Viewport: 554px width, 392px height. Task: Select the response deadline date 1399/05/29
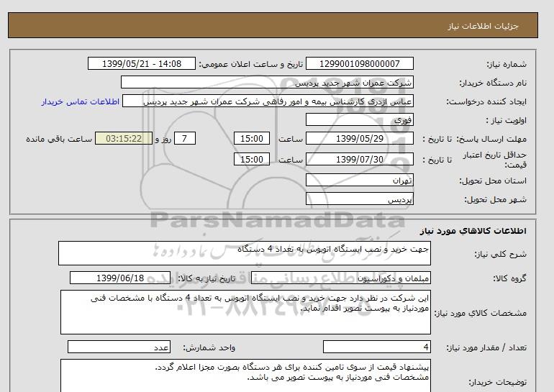[359, 138]
